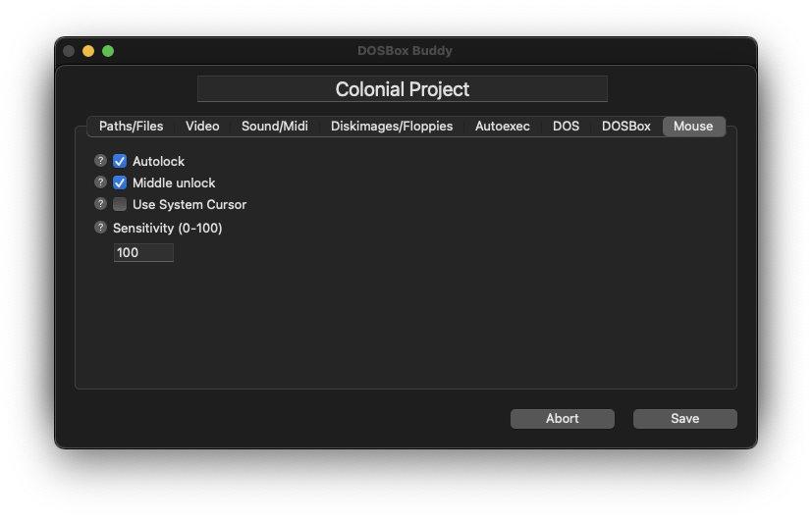Select the Sound/Midi tab
This screenshot has height=521, width=812.
pyautogui.click(x=275, y=127)
